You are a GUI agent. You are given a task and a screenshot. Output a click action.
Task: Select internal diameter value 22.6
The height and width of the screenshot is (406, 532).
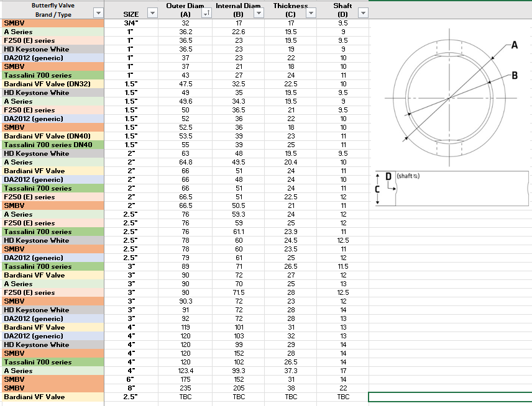[239, 32]
